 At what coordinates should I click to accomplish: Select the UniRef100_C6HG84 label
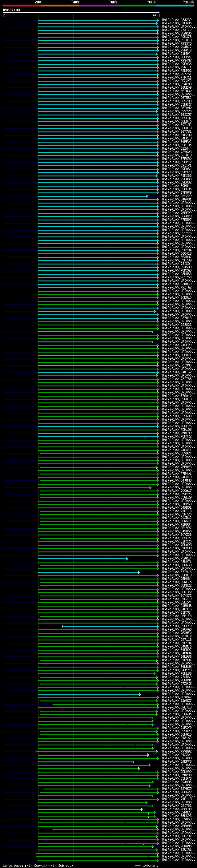pos(177,579)
